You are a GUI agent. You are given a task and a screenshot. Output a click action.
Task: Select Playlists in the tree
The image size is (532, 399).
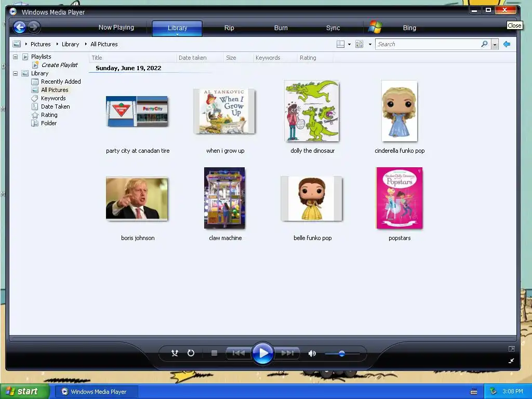point(41,57)
